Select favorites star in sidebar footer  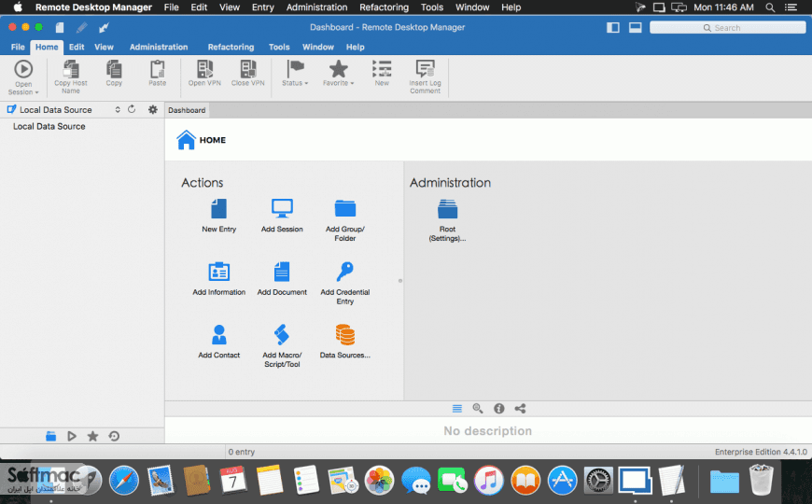[92, 436]
